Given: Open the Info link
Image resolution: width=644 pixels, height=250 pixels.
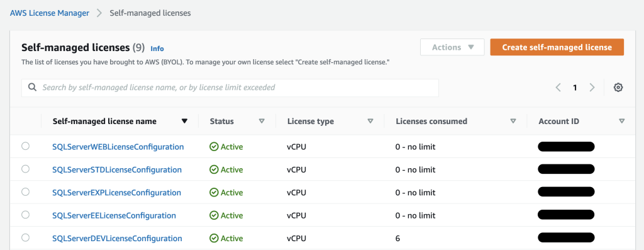Looking at the screenshot, I should 157,48.
